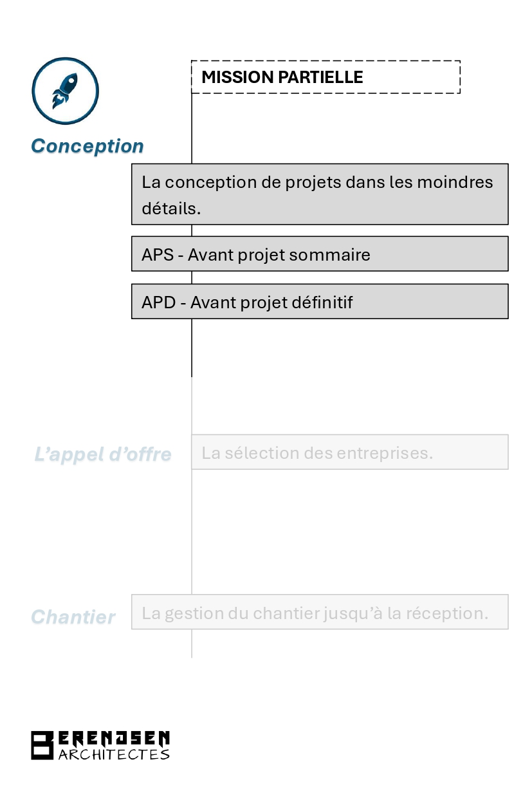Select APD - Avant projet définitif
This screenshot has width=532, height=798.
click(320, 301)
